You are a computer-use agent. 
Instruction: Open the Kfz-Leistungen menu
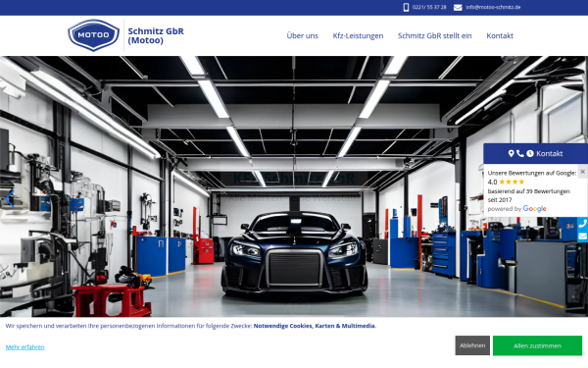(x=358, y=35)
